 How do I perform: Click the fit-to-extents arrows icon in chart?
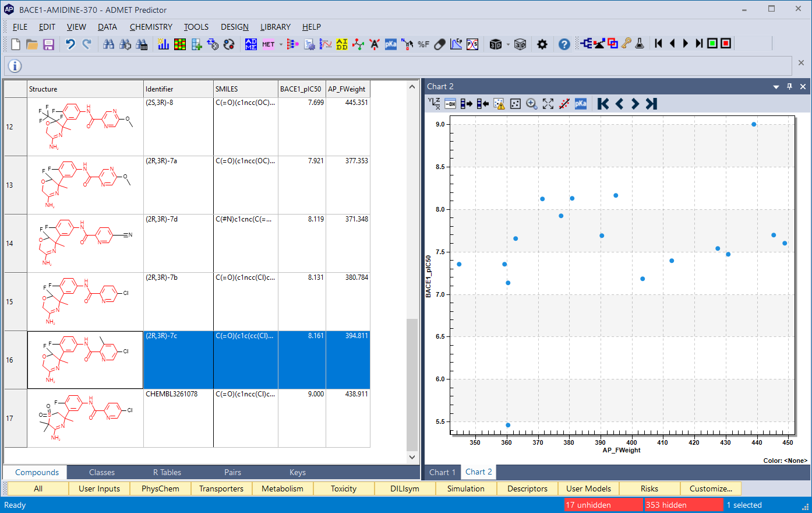click(548, 104)
